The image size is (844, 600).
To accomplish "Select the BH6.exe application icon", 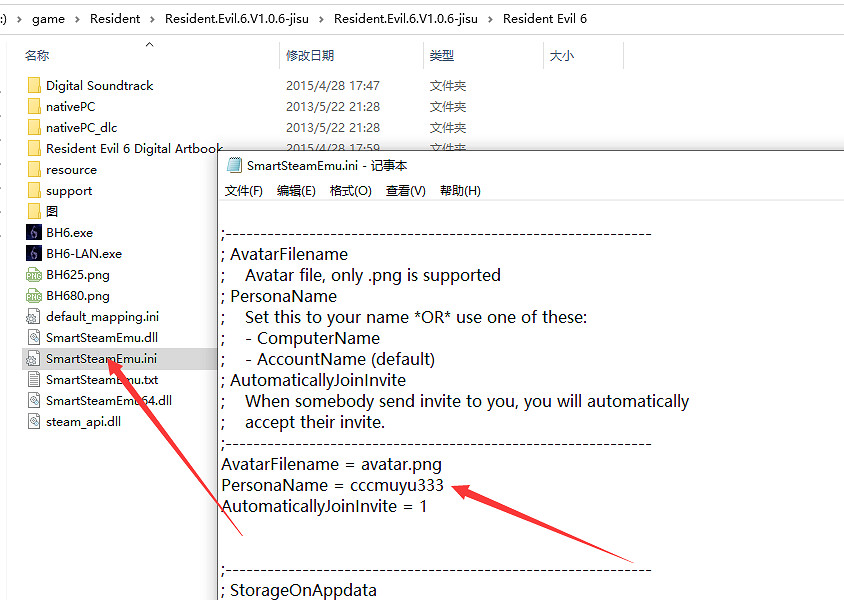I will (x=34, y=233).
